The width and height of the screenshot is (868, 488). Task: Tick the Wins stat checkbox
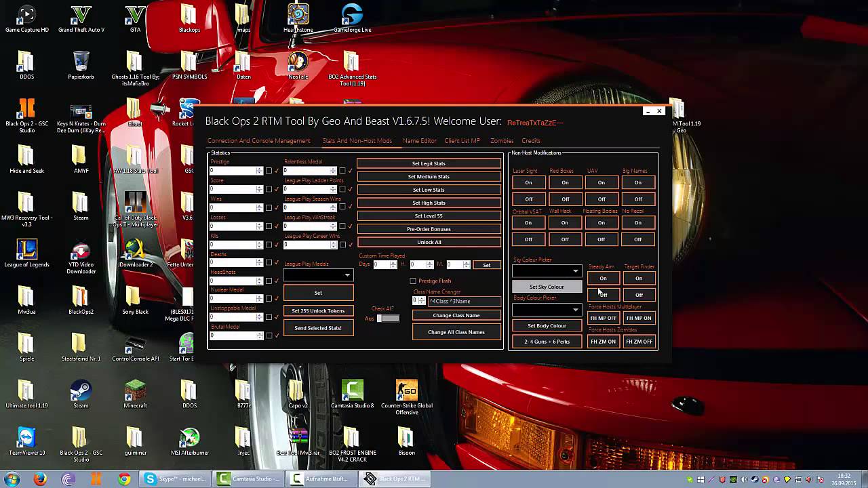coord(269,207)
